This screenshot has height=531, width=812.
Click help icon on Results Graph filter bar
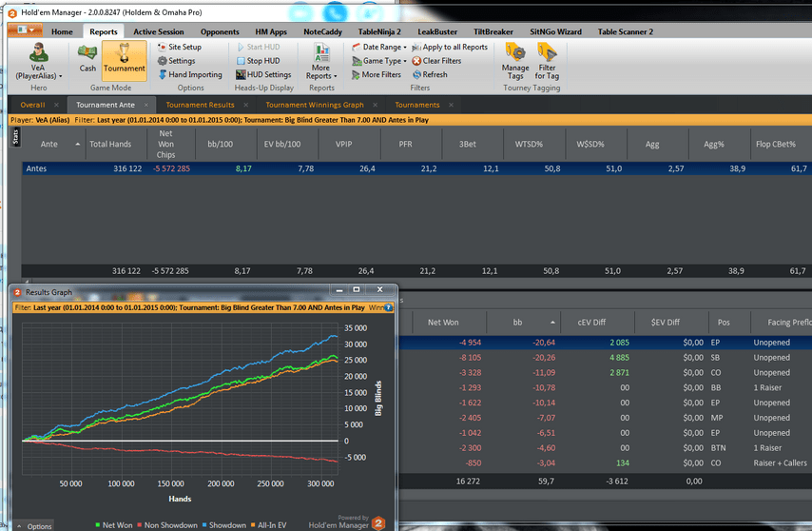[x=388, y=307]
